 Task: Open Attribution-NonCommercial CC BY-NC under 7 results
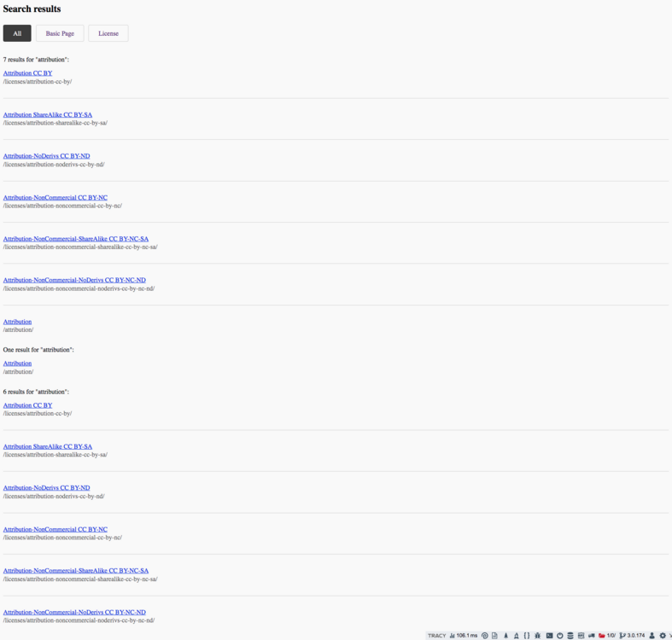[x=56, y=197]
